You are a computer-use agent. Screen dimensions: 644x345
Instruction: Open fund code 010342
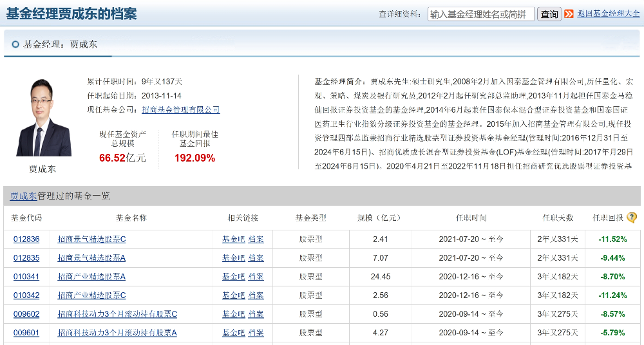[26, 295]
